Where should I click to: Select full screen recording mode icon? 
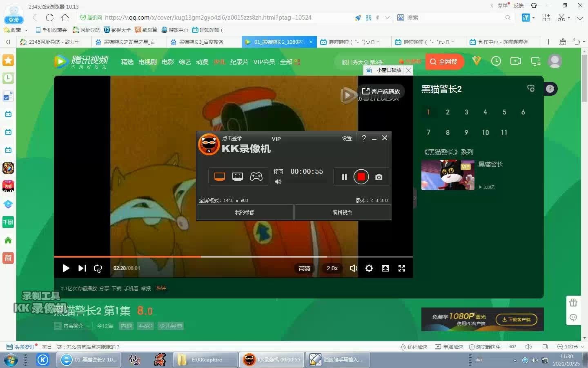tap(220, 177)
